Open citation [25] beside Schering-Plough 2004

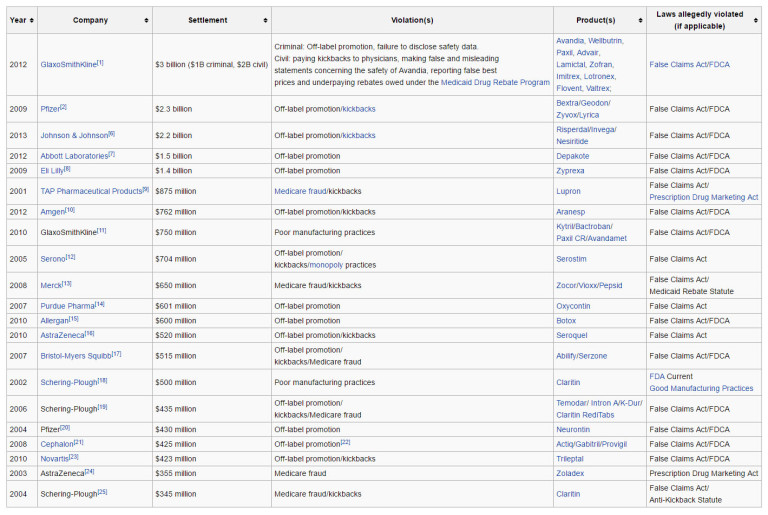coord(102,492)
